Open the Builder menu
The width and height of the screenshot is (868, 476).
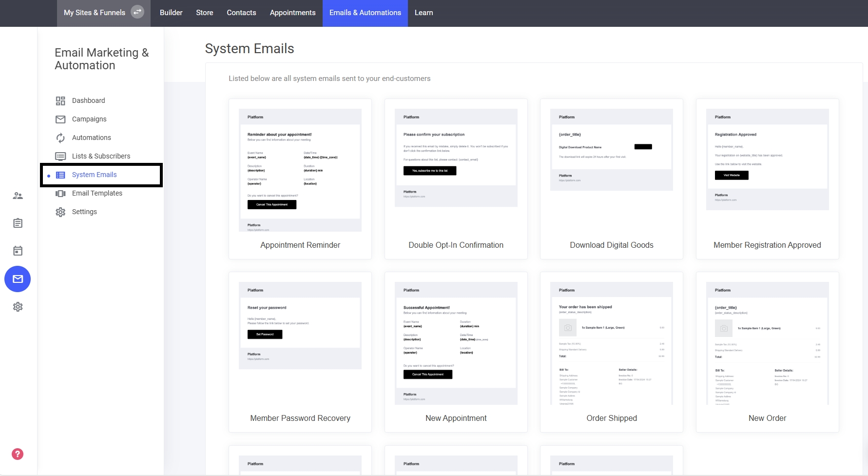point(171,13)
